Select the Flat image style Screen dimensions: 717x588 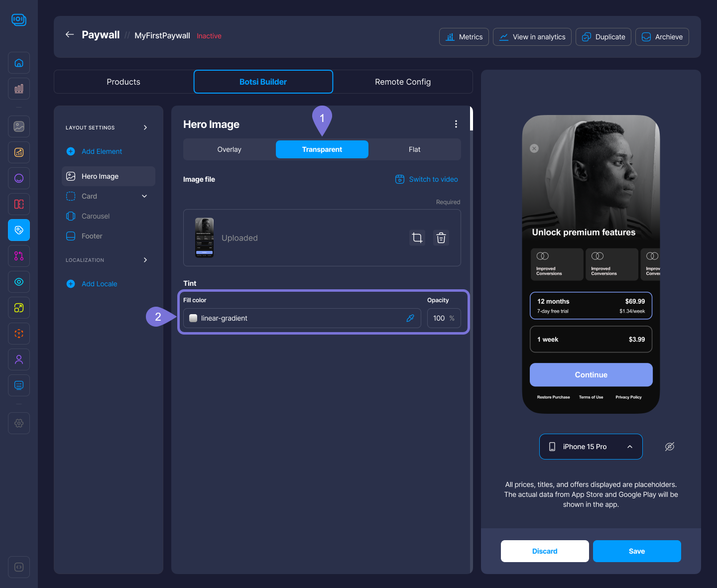(x=414, y=149)
